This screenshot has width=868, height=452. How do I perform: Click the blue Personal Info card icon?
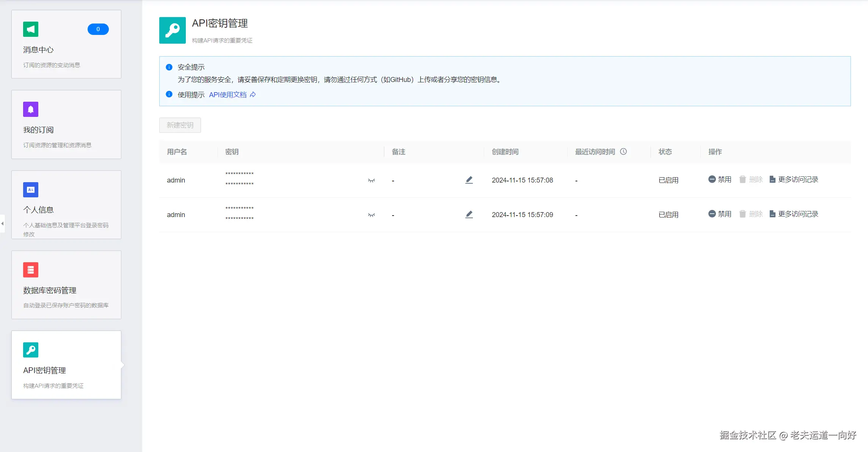click(x=31, y=190)
